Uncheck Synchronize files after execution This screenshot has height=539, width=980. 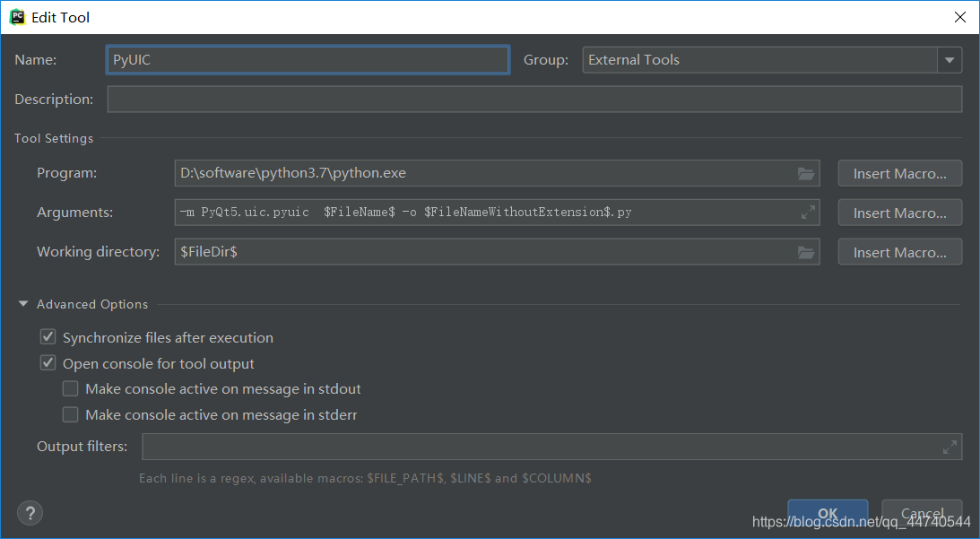point(48,337)
